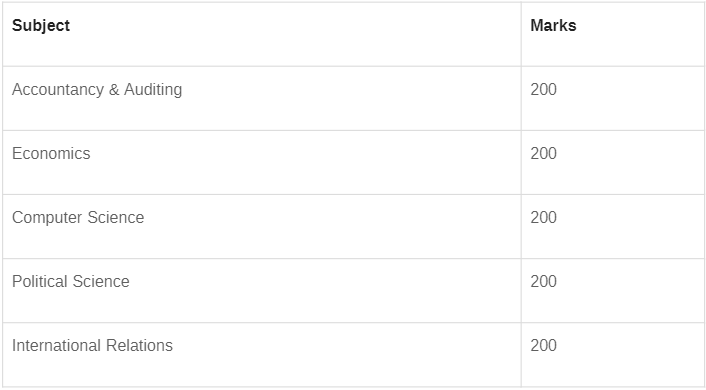Click the word Computer in third row
The image size is (706, 390).
pyautogui.click(x=47, y=218)
